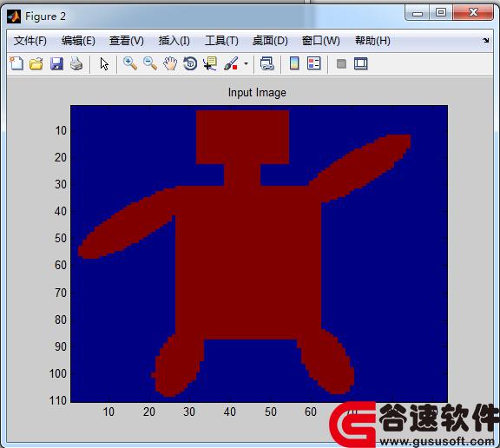This screenshot has height=448, width=500.
Task: Click the dock figure arrow in menu bar
Action: (485, 41)
